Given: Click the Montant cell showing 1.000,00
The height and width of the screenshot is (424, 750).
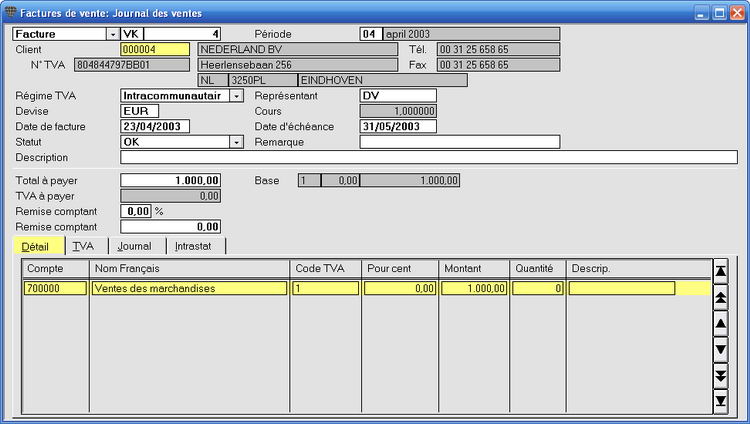Looking at the screenshot, I should click(x=474, y=288).
